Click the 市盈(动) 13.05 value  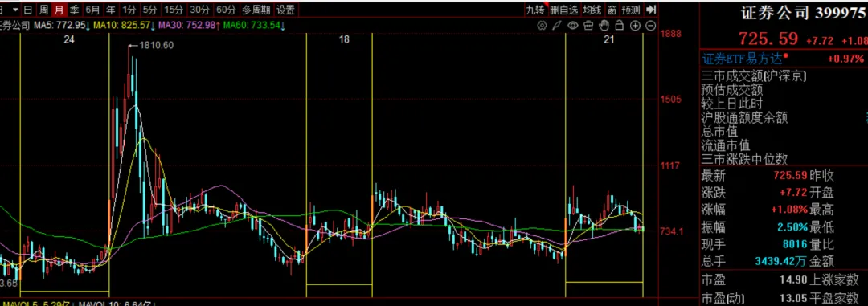792,298
